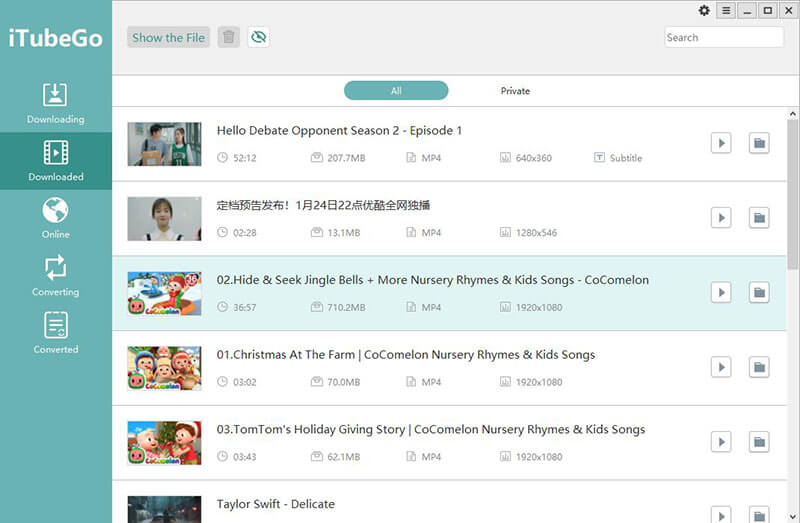Play Taylor Swift - Delicate video
Screen dimensions: 800x523
[x=721, y=515]
